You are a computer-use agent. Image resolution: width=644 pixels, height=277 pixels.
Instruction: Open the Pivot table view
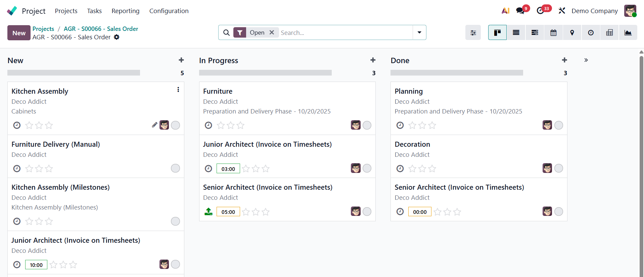pyautogui.click(x=609, y=33)
